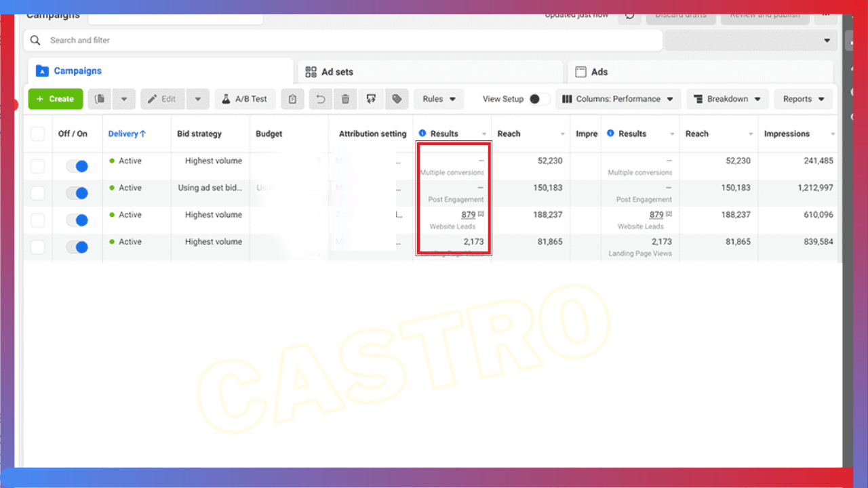Switch off the Website Leads campaign
This screenshot has height=488, width=868.
coord(77,220)
